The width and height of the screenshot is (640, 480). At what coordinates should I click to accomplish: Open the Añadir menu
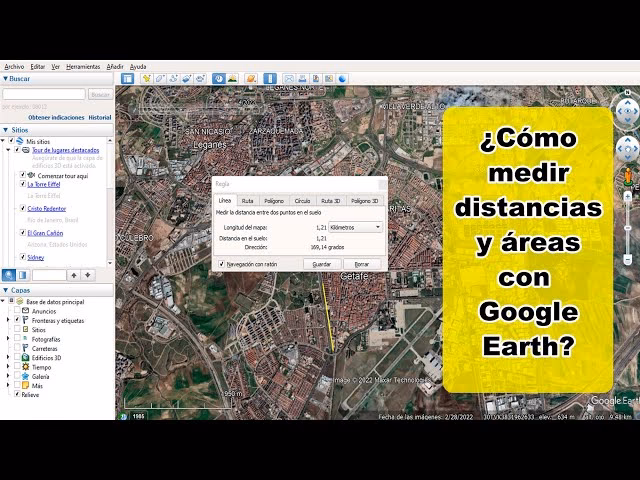click(x=115, y=67)
